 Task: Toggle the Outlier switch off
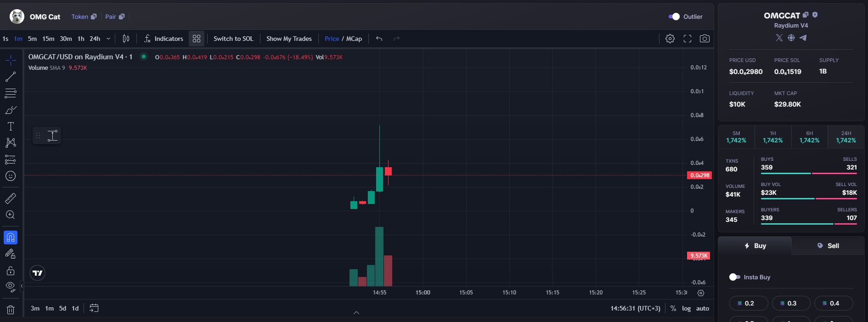674,17
